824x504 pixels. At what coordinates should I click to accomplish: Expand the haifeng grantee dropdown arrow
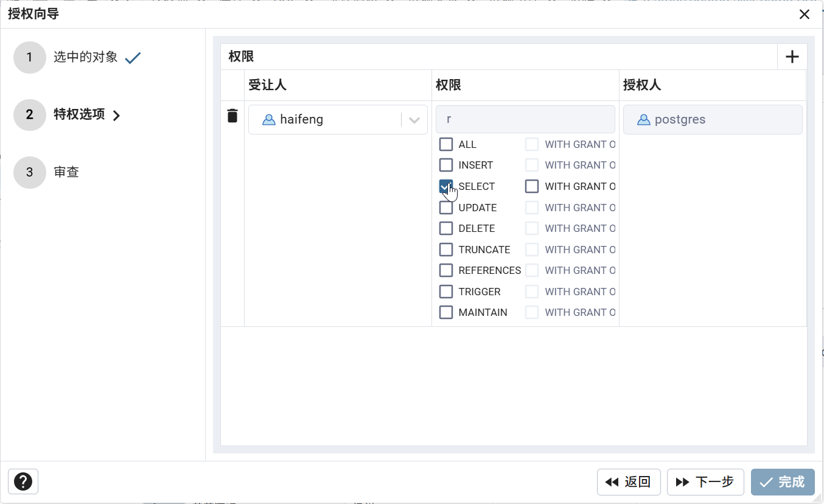tap(414, 120)
